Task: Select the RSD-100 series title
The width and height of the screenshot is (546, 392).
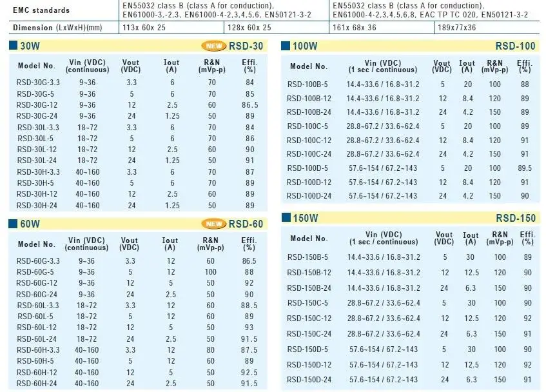Action: [x=515, y=46]
